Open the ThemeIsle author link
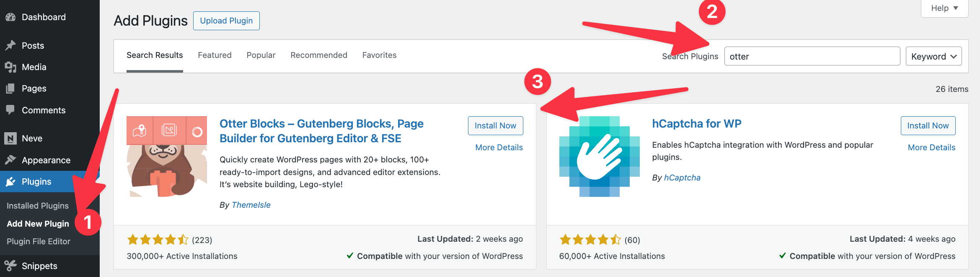This screenshot has width=980, height=277. point(251,205)
